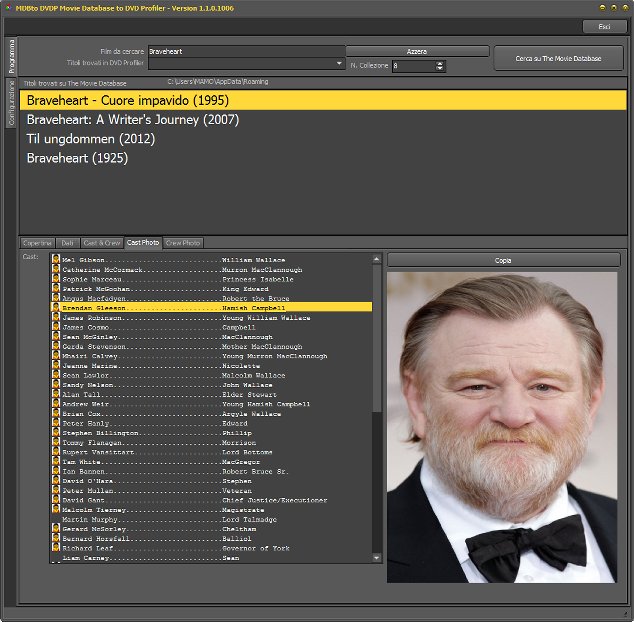Click photo icon beside Sophie Marceau

pos(56,279)
